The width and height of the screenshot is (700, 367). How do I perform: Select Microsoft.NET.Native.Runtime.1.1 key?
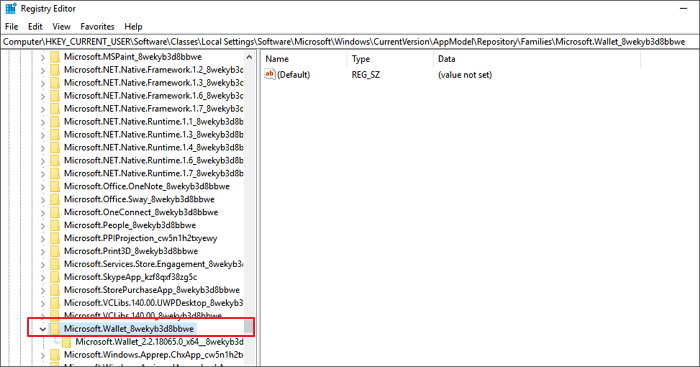(153, 122)
